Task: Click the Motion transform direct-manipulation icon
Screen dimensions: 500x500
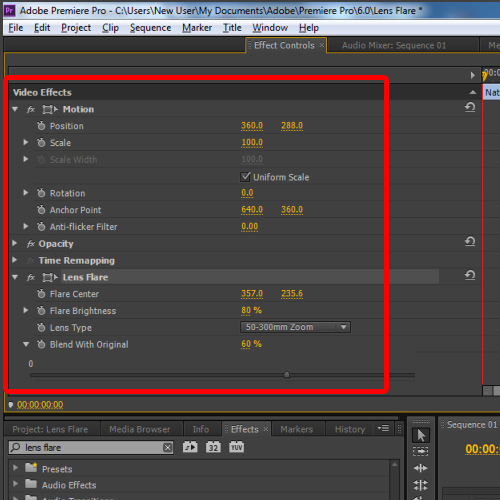Action: (x=50, y=109)
